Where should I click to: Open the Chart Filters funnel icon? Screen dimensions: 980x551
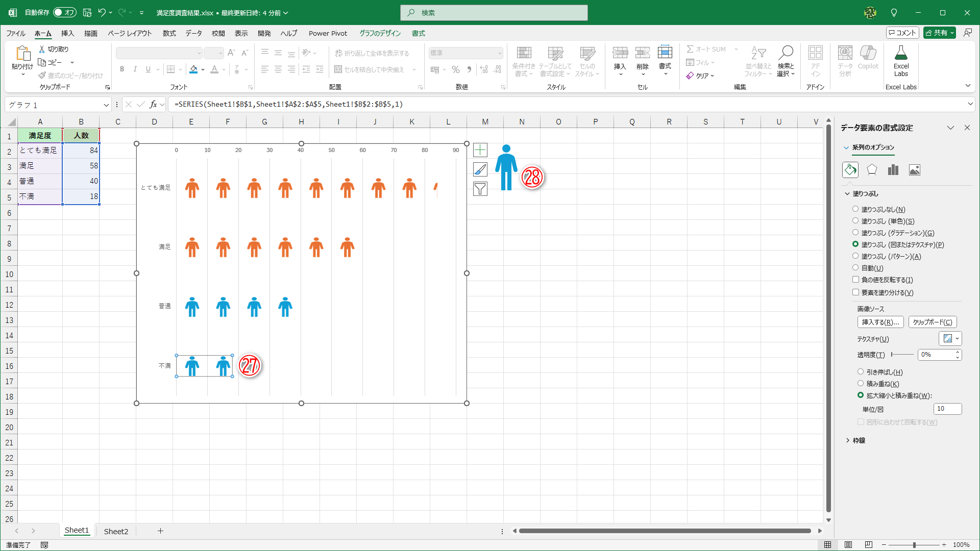[480, 189]
